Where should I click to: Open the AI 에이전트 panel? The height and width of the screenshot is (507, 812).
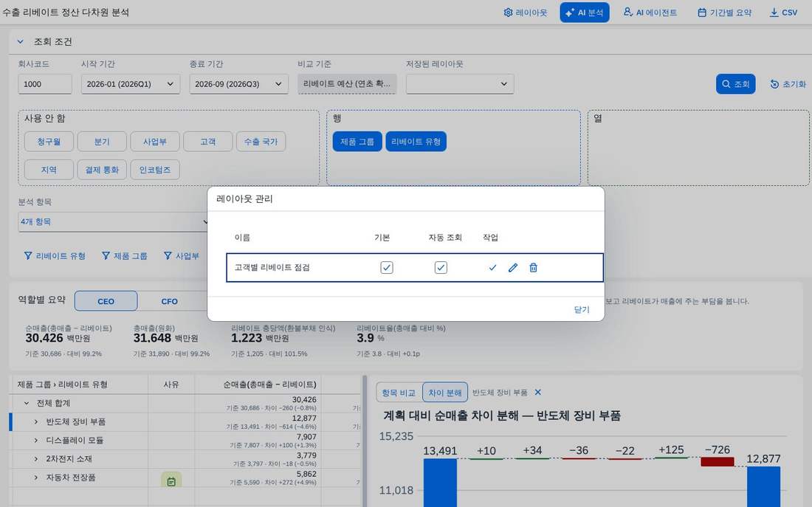[x=650, y=13]
